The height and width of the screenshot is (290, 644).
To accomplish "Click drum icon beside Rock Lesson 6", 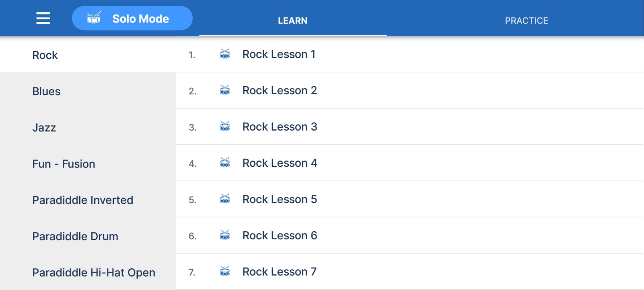I will pyautogui.click(x=225, y=235).
